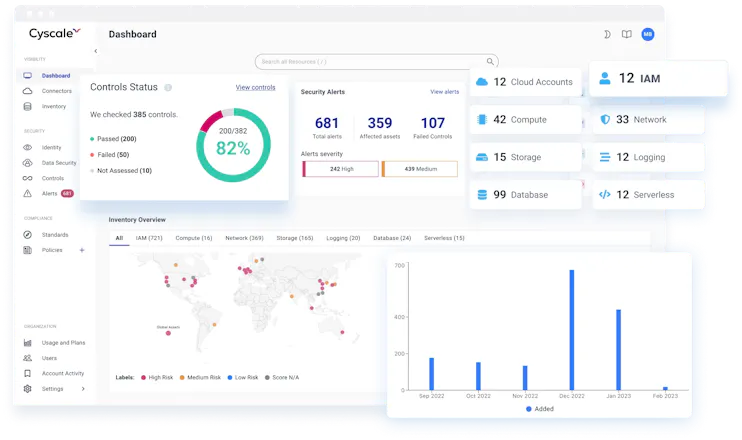The image size is (742, 440).
Task: Select the All inventory tab
Action: (x=119, y=238)
